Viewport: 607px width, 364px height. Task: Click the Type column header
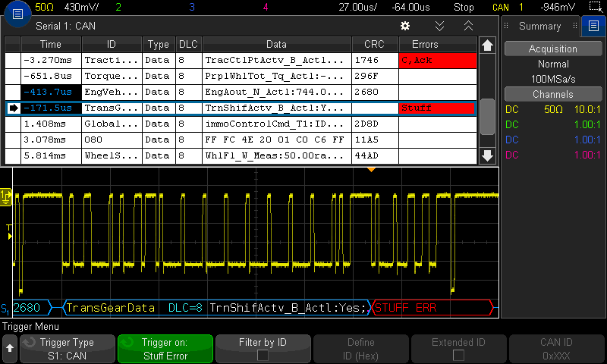(x=159, y=45)
